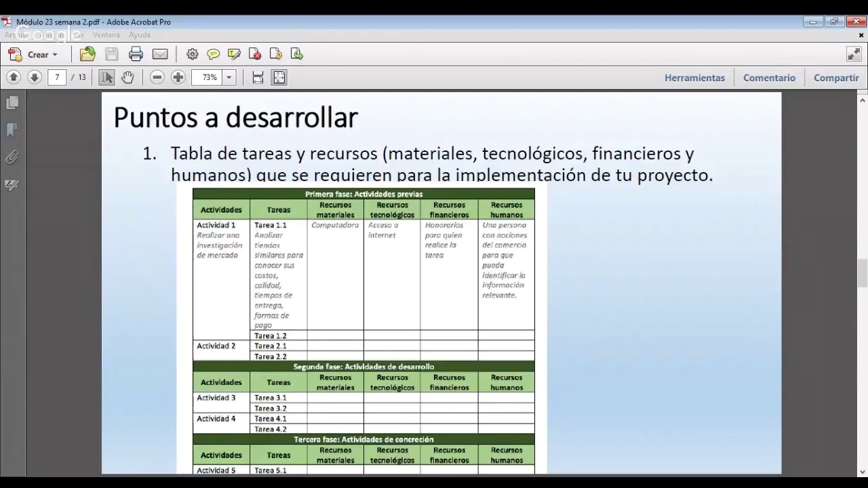Toggle fit width scrolling mode icon

pyautogui.click(x=258, y=77)
